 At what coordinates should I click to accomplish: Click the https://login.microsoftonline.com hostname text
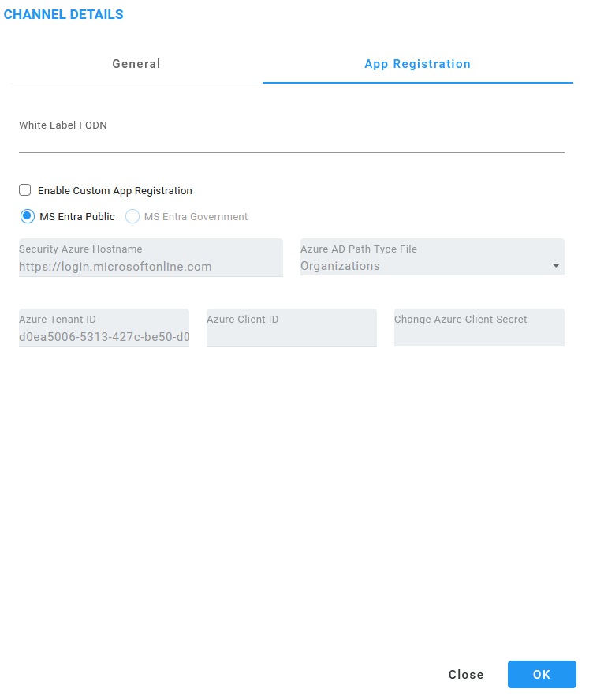[x=115, y=267]
